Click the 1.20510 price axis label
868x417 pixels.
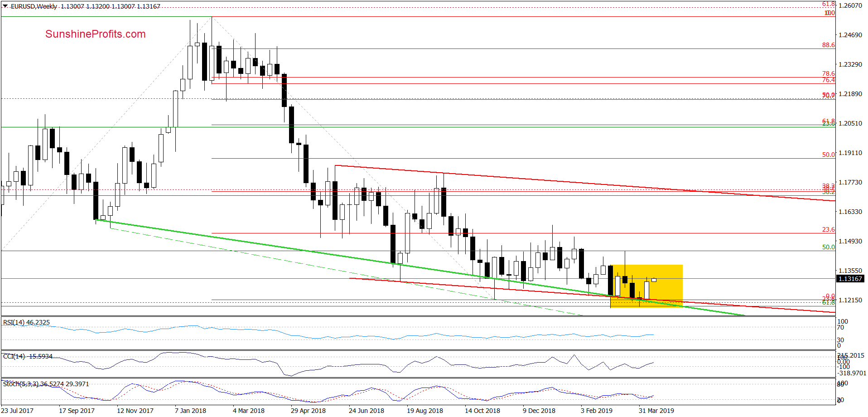(x=850, y=123)
